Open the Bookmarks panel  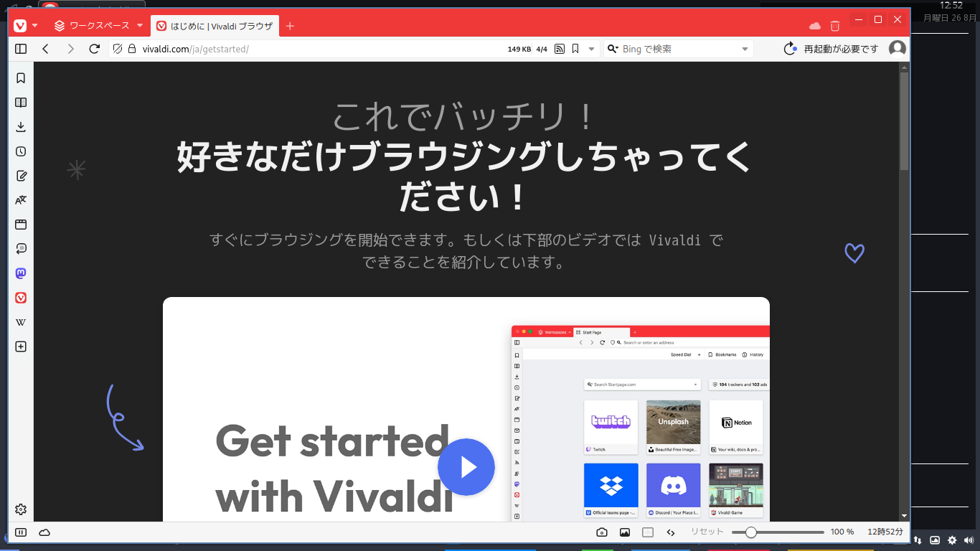click(21, 78)
